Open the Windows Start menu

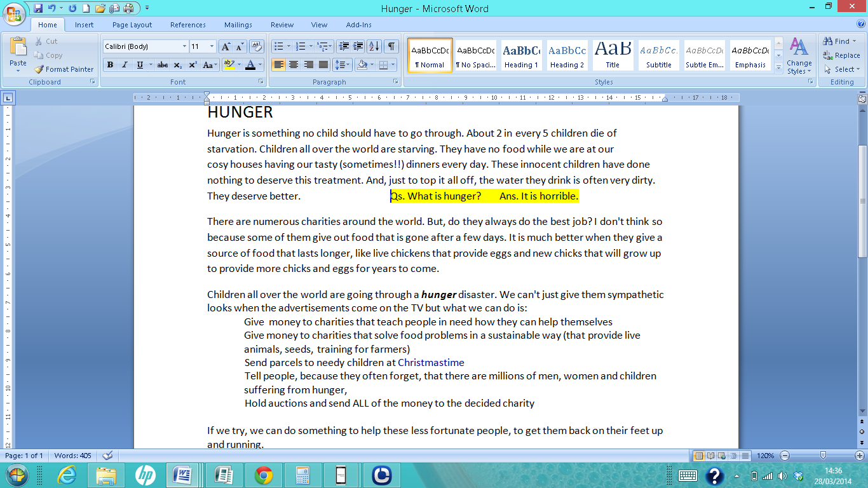pyautogui.click(x=16, y=475)
